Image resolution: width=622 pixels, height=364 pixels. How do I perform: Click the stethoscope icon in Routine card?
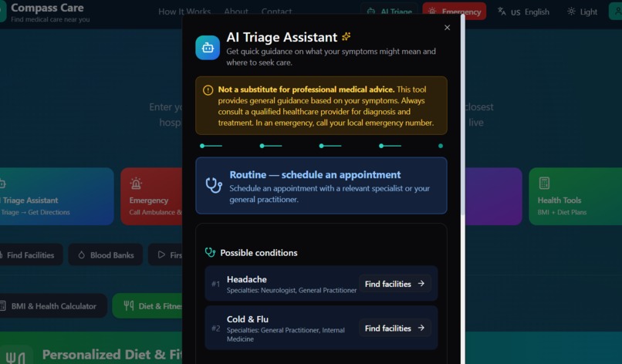214,185
